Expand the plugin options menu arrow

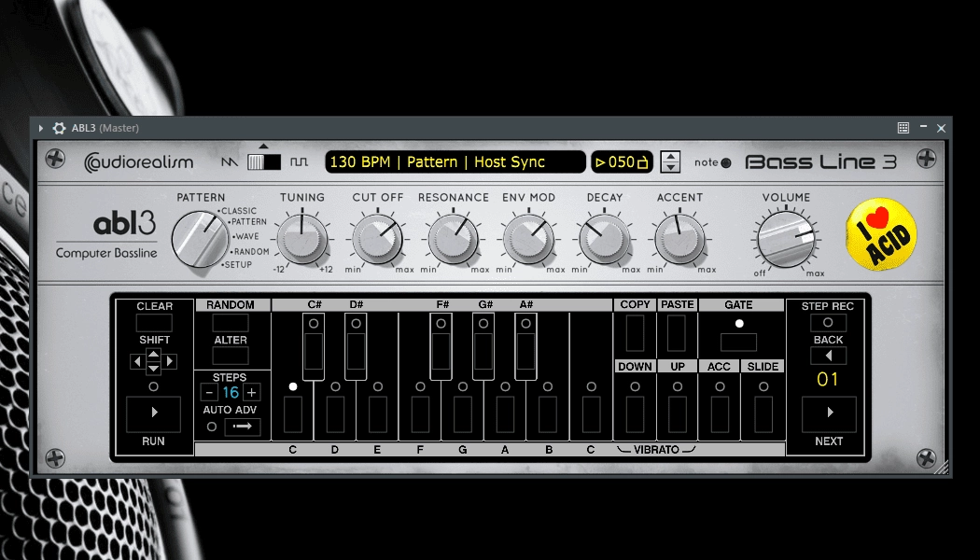(41, 128)
